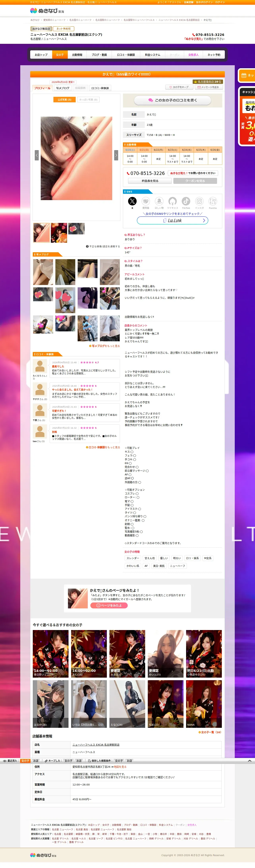Toggle 女の子 under 保存した検索条件

[119, 761]
